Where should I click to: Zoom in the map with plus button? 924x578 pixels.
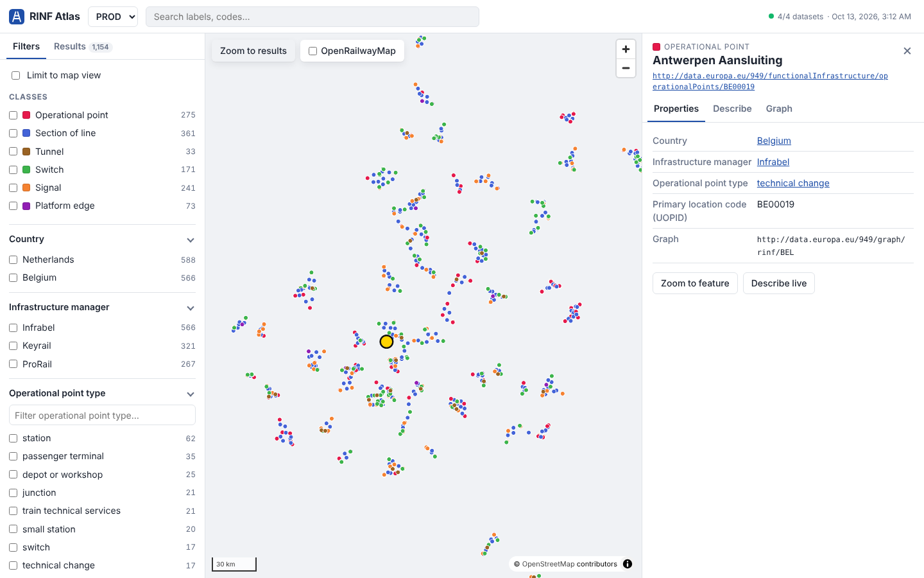626,49
